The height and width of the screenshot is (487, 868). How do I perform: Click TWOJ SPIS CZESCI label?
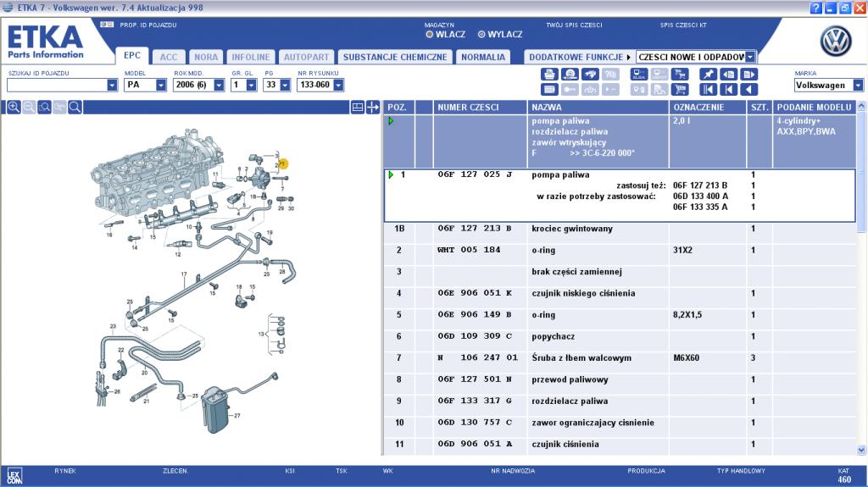(574, 25)
